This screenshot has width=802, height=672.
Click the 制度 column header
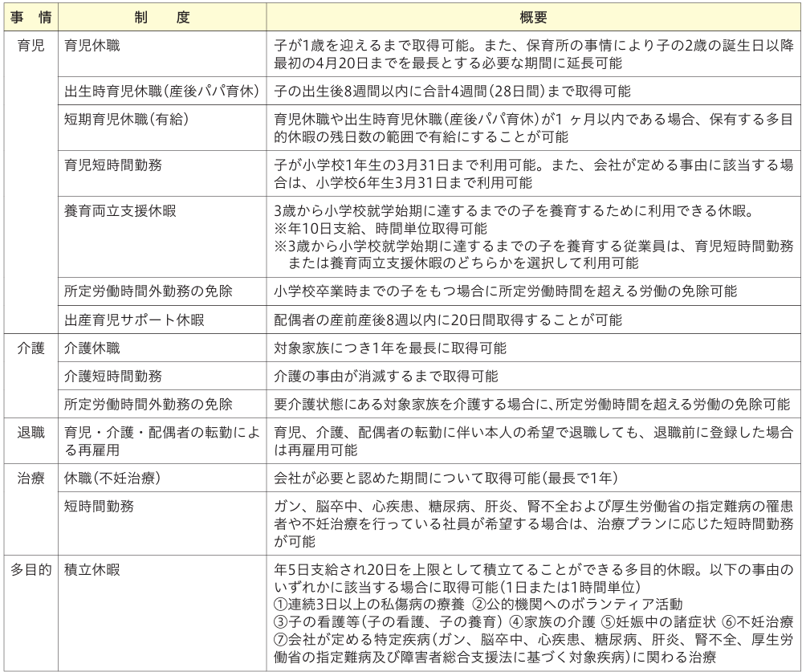click(162, 18)
